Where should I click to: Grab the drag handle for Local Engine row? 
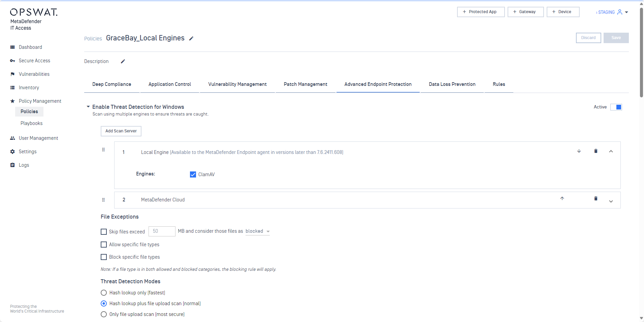(103, 150)
